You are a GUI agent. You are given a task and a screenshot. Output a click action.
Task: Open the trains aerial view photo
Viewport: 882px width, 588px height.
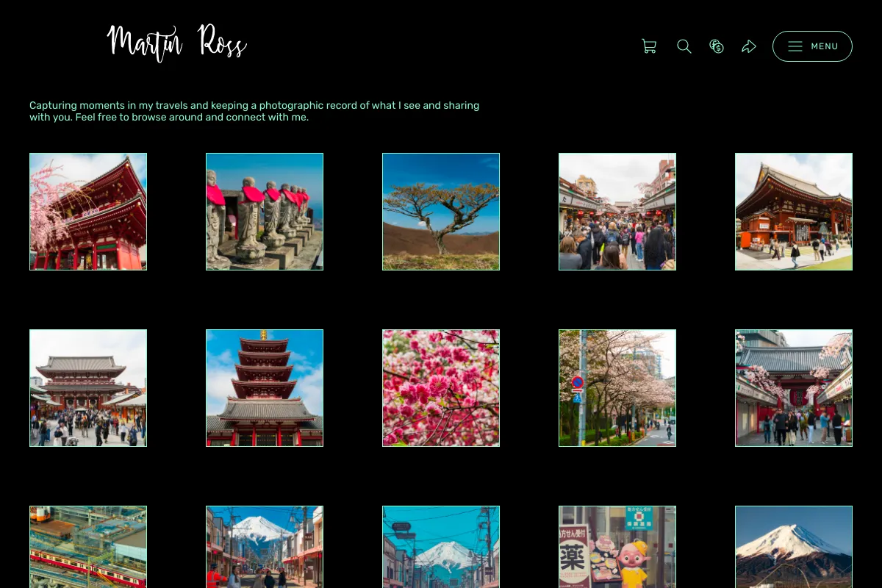pyautogui.click(x=88, y=547)
